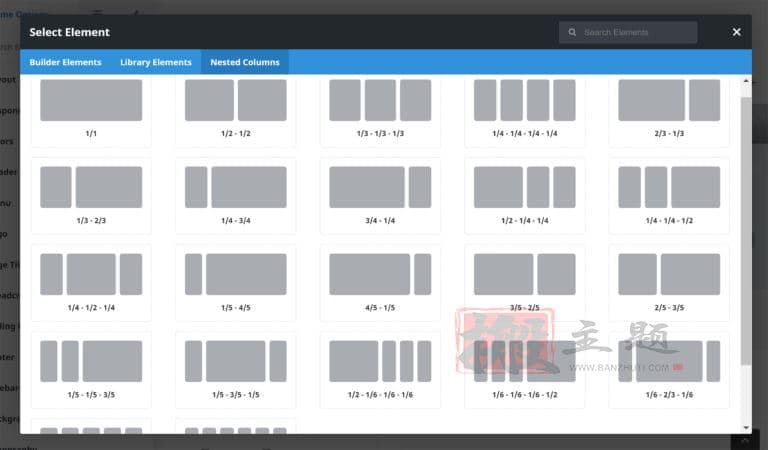Switch to the Library Elements tab
The image size is (768, 450).
click(156, 62)
